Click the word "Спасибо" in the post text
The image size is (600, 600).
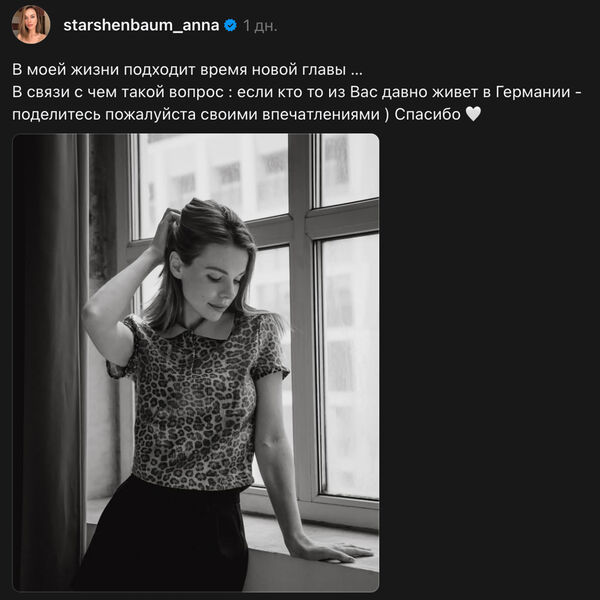click(427, 114)
